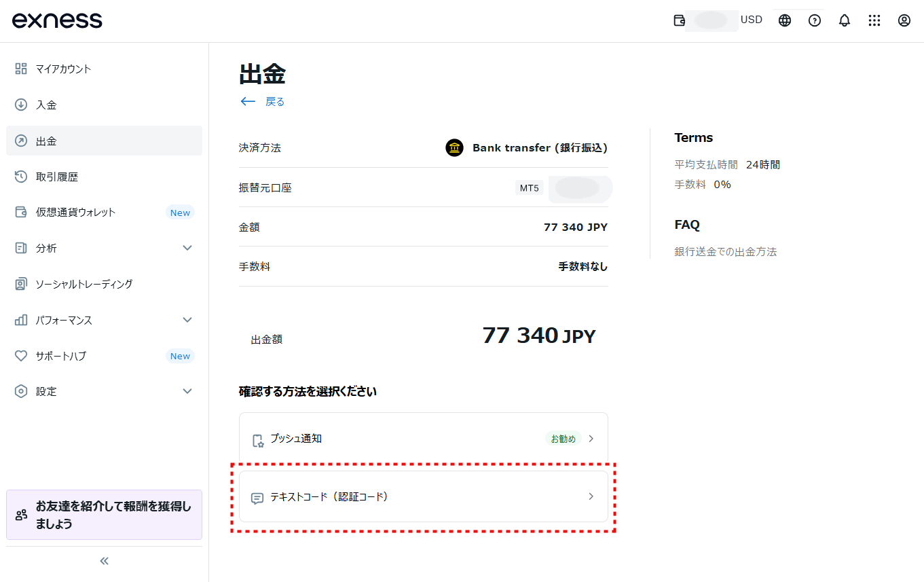Open the user profile icon
Screen dimensions: 924x582
pos(904,20)
